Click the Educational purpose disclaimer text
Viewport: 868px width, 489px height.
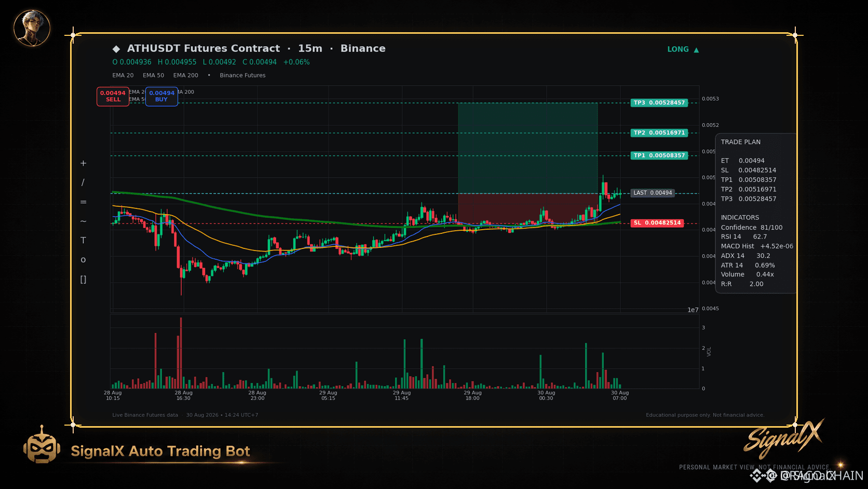705,415
